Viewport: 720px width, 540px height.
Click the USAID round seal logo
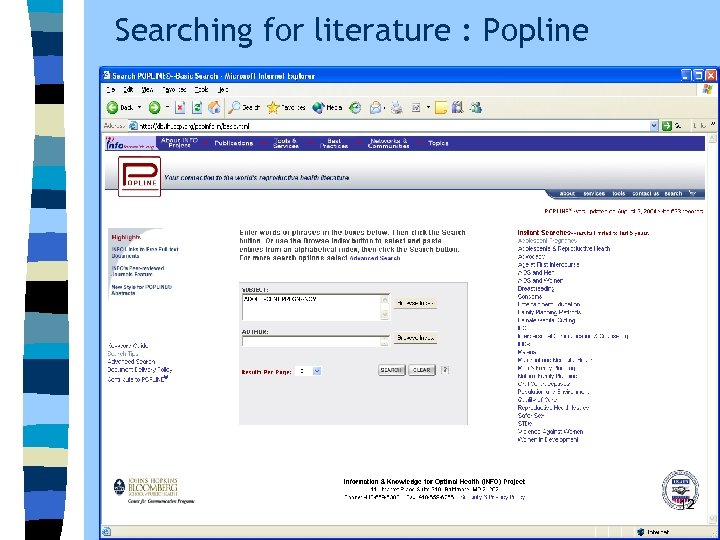tap(680, 489)
